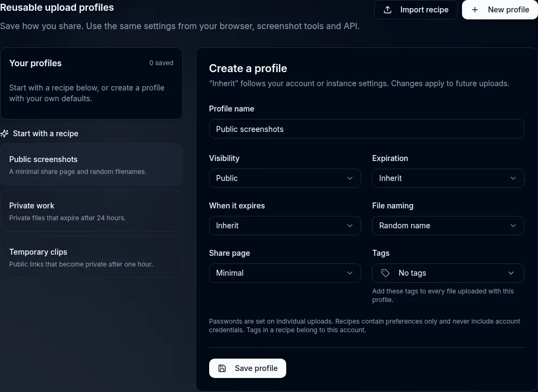Image resolution: width=538 pixels, height=392 pixels.
Task: Click "Public links that become private after one hour."
Action: [x=81, y=264]
